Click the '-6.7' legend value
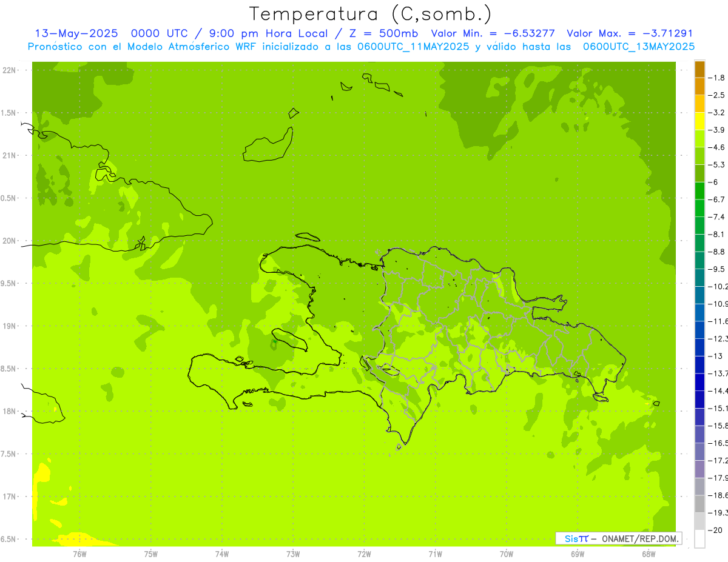 (x=716, y=199)
